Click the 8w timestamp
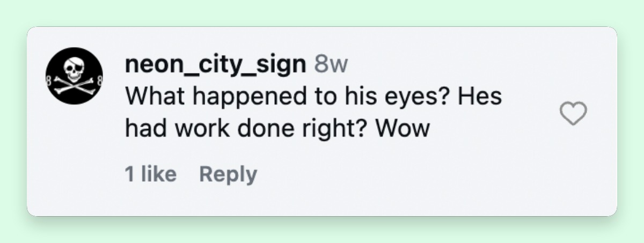Screen dimensions: 644x243 click(x=331, y=65)
